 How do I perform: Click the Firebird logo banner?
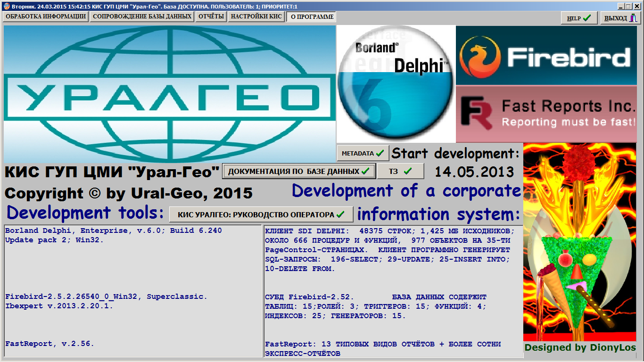(546, 55)
